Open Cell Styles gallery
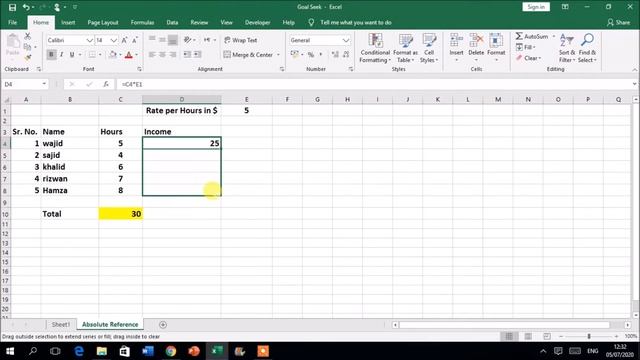640x360 pixels. pos(429,48)
